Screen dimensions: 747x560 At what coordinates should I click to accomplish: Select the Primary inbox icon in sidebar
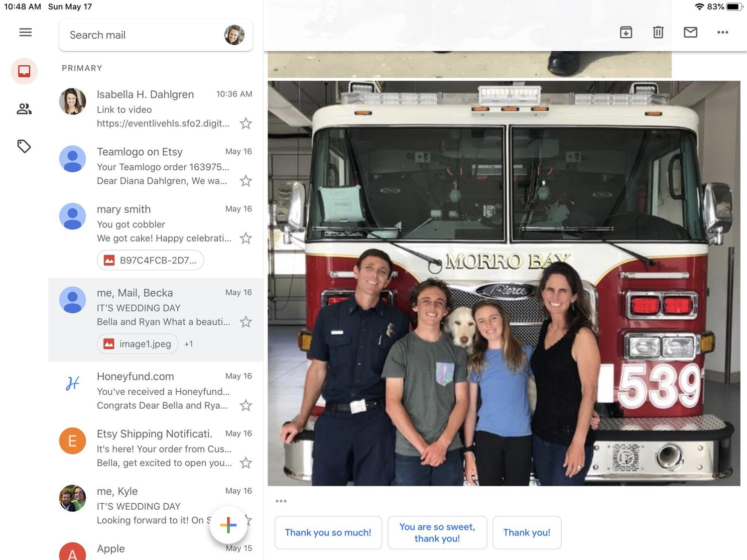point(24,71)
